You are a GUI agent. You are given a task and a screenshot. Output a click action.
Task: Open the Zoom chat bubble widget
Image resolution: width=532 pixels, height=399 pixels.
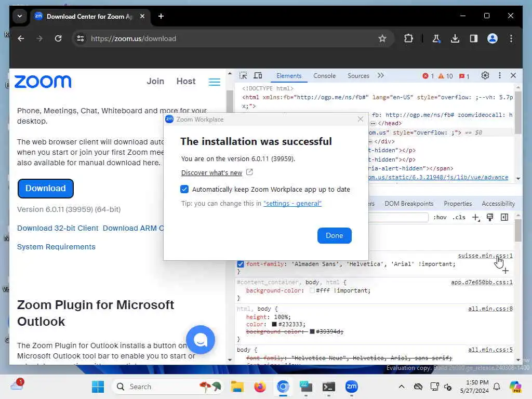pos(201,340)
